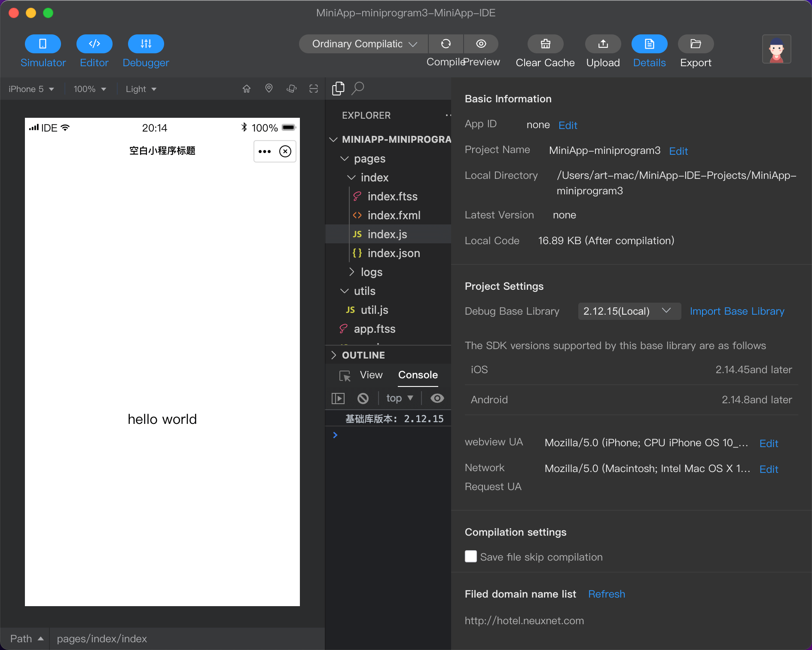Click Refresh for filed domain list
Viewport: 812px width, 650px height.
tap(607, 594)
